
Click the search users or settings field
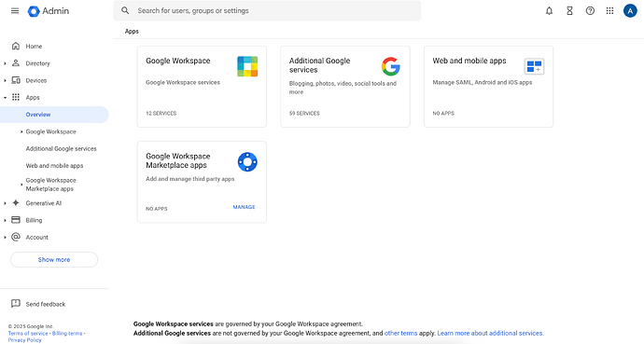(267, 10)
